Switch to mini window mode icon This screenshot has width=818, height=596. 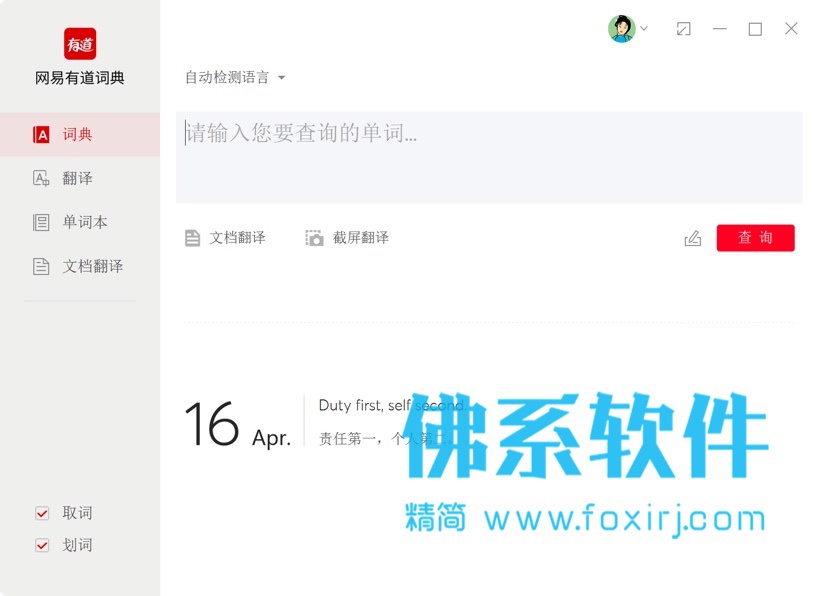pos(683,29)
